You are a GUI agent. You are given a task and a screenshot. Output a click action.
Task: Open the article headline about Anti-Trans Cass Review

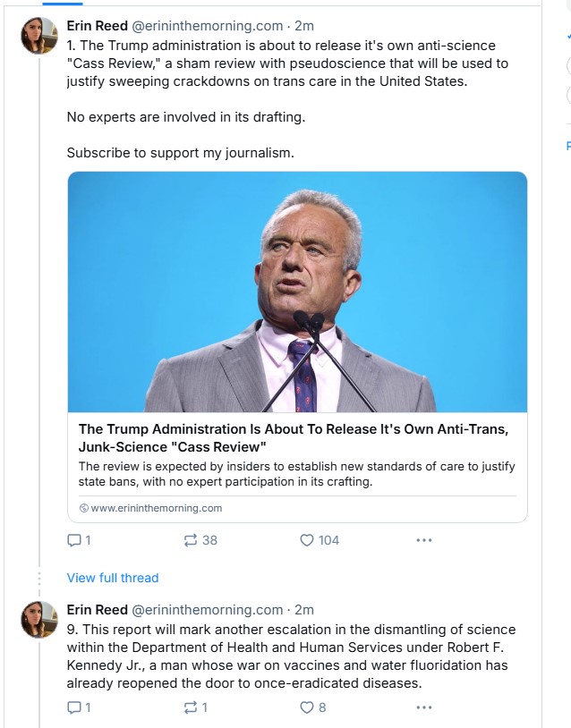(x=294, y=438)
